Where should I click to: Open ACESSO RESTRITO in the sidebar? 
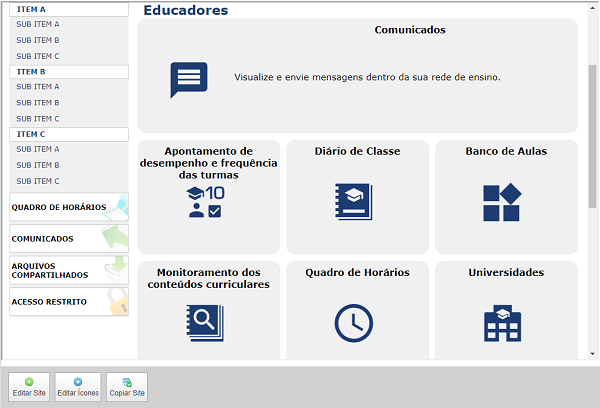click(69, 302)
